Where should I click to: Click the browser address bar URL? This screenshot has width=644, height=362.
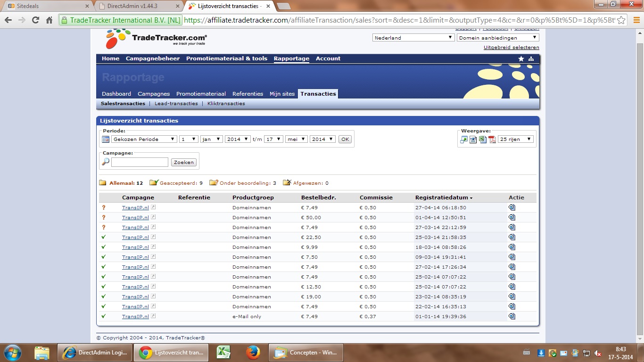pyautogui.click(x=399, y=20)
